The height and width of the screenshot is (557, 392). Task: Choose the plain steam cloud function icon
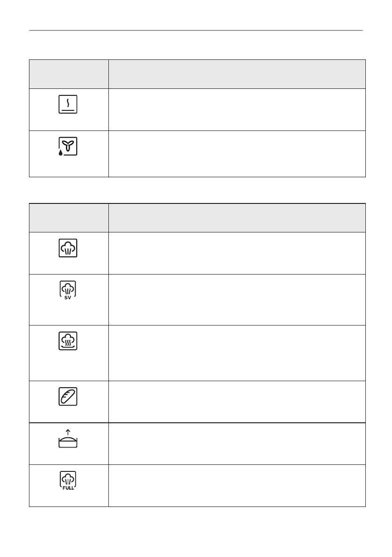(68, 248)
